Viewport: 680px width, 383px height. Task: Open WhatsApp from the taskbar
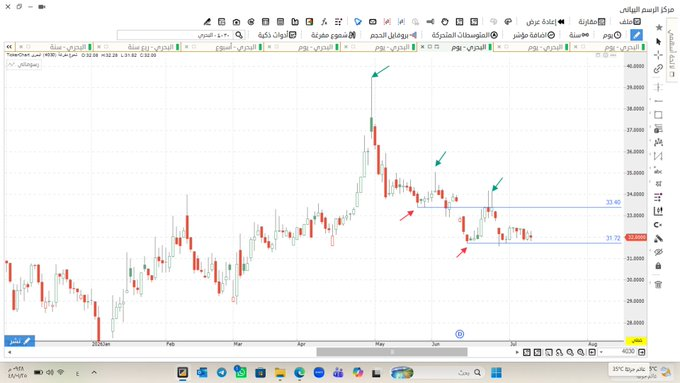241,373
